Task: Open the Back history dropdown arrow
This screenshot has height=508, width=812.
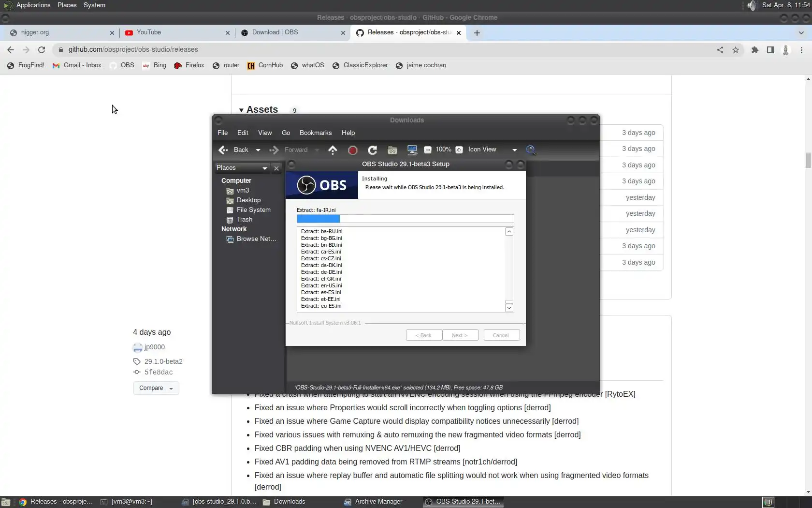Action: (258, 150)
